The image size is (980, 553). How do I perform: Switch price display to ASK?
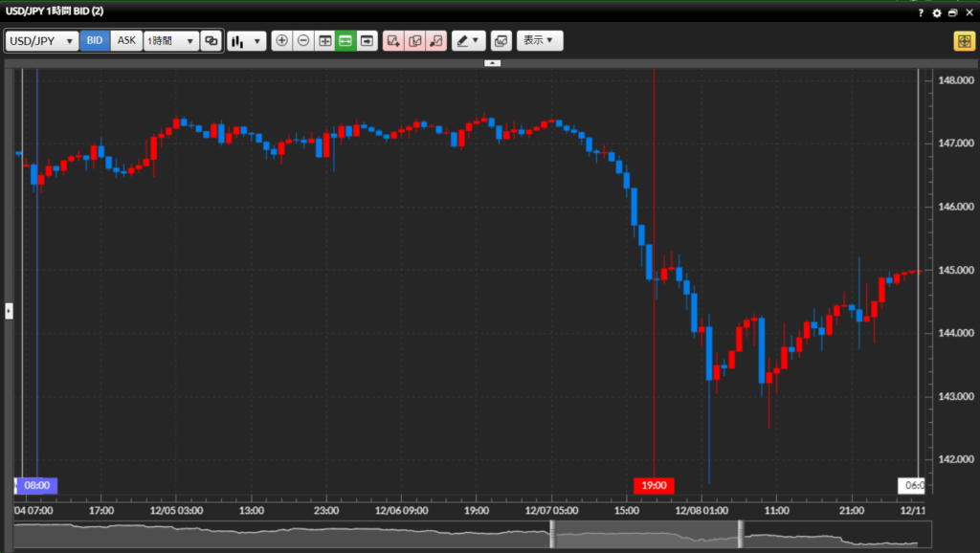pyautogui.click(x=126, y=41)
